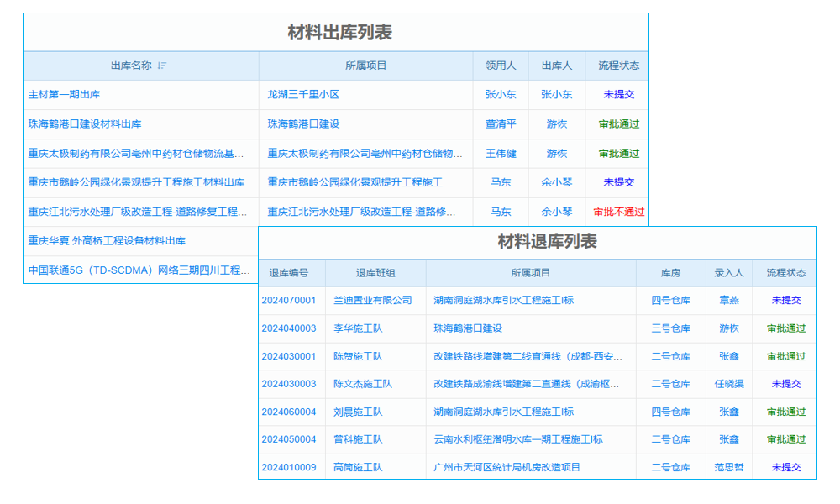Image resolution: width=840 pixels, height=504 pixels.
Task: Click the 流程状态 header of the return table
Action: [x=785, y=271]
